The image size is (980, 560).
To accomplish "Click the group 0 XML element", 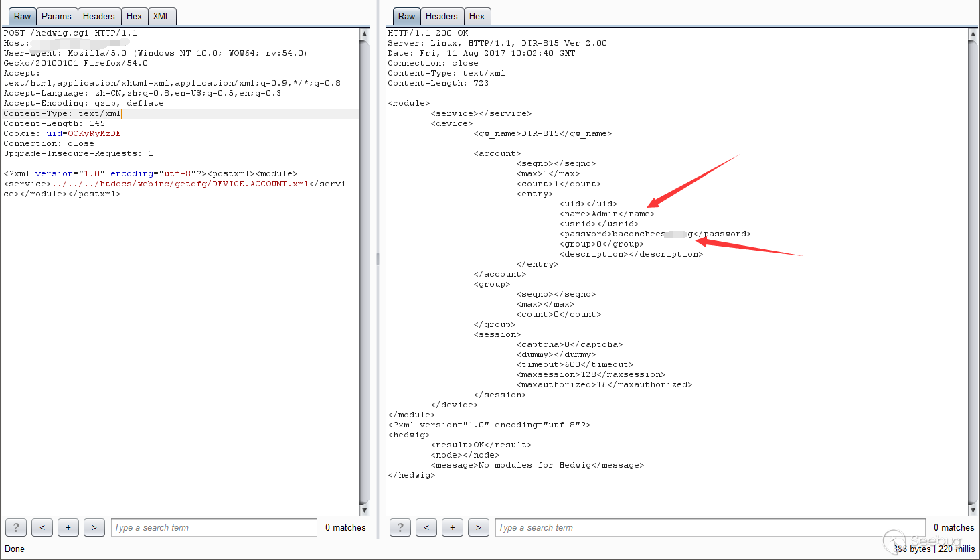I will coord(602,244).
